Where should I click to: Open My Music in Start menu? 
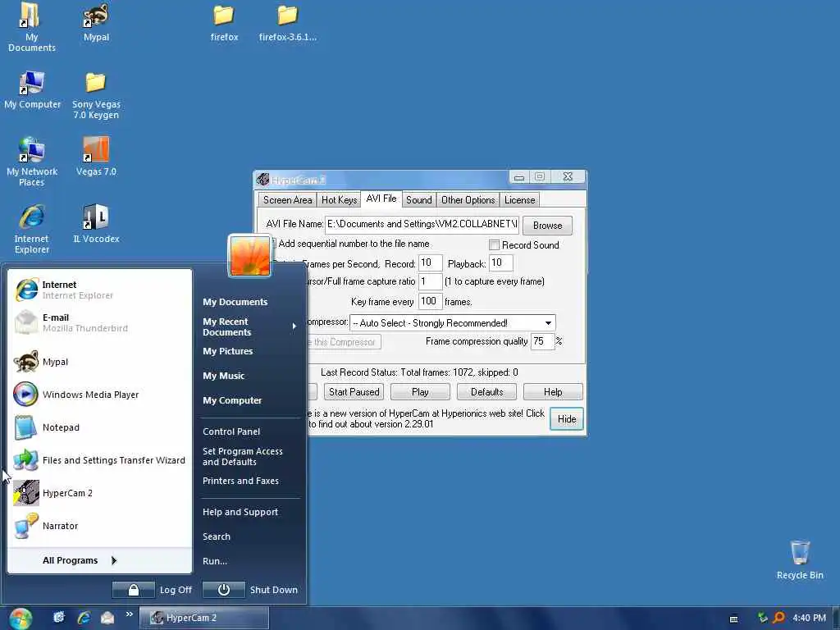(x=223, y=376)
